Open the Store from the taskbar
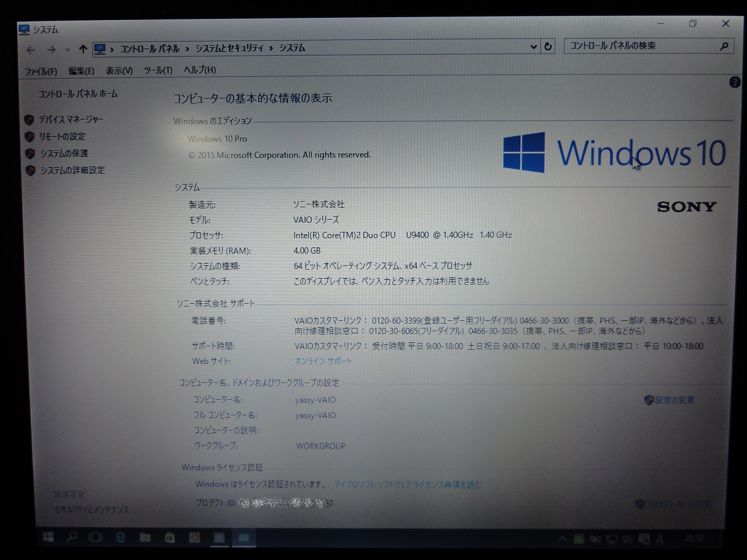747x560 pixels. click(x=169, y=538)
